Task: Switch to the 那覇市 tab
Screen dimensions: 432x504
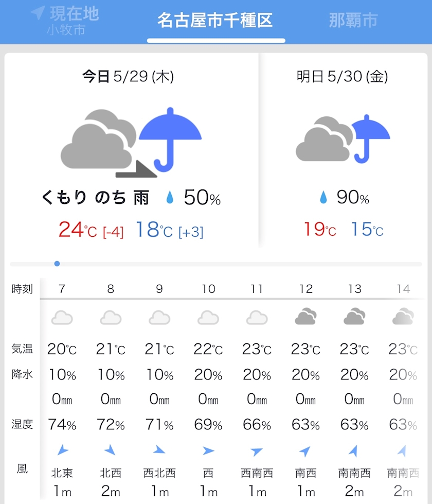Action: [353, 21]
